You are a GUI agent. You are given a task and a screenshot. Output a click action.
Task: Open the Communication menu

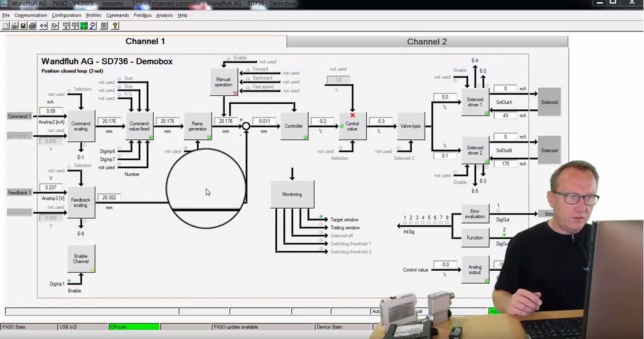(x=31, y=15)
